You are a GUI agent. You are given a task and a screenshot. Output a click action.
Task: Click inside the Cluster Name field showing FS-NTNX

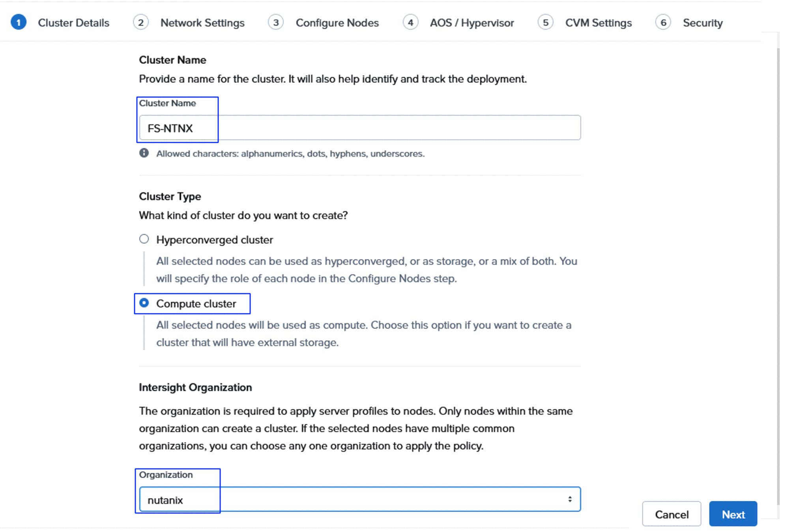point(355,127)
